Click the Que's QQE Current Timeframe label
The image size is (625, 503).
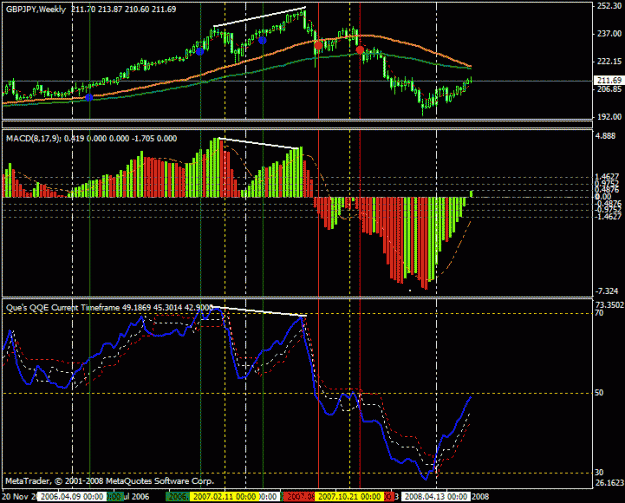62,308
